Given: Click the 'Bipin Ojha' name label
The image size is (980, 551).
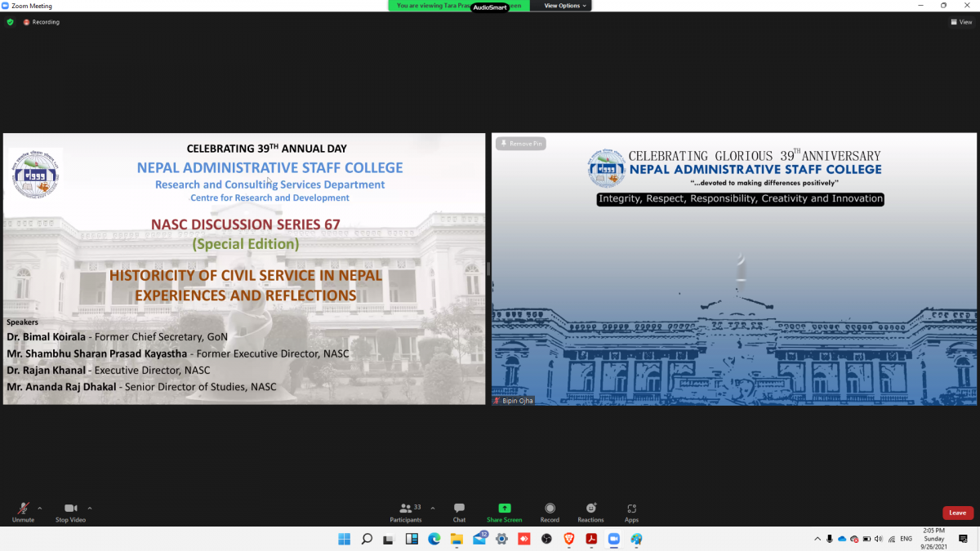Looking at the screenshot, I should tap(517, 401).
